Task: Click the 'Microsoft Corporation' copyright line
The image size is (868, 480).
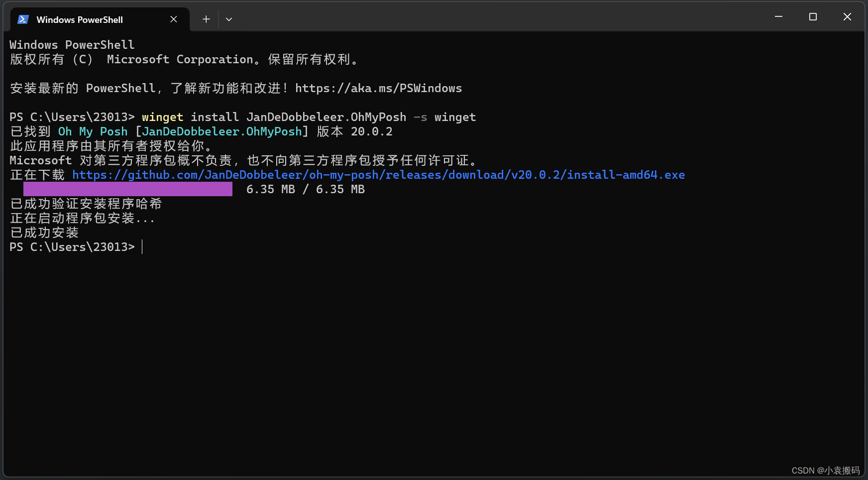Action: (x=184, y=59)
